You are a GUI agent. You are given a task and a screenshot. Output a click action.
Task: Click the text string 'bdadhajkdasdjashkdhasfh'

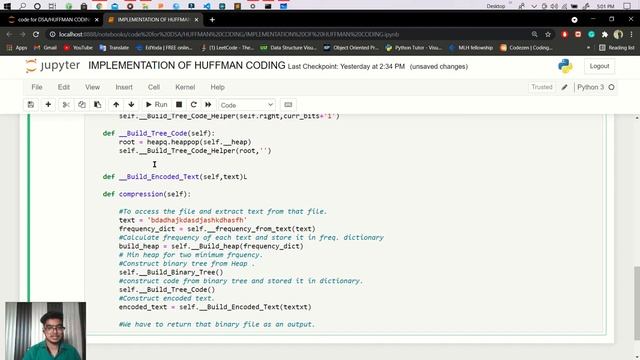[197, 220]
